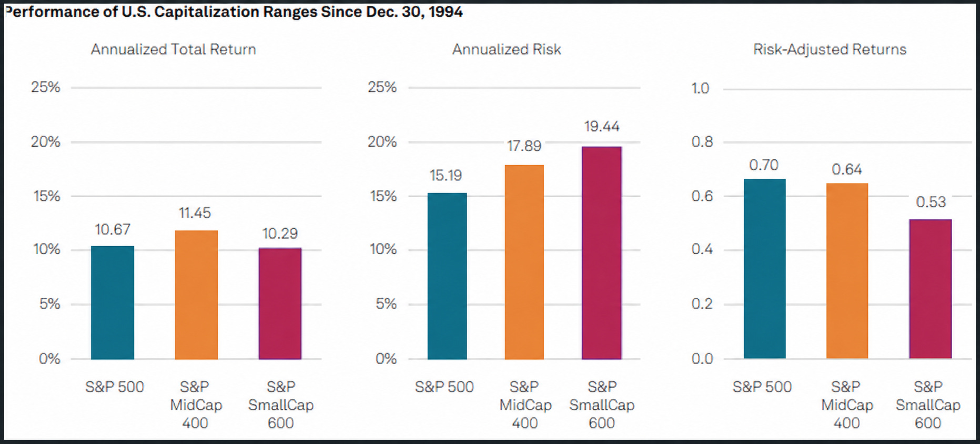Select the crimson risk-adjusted bar labeled 0.53

pyautogui.click(x=930, y=289)
